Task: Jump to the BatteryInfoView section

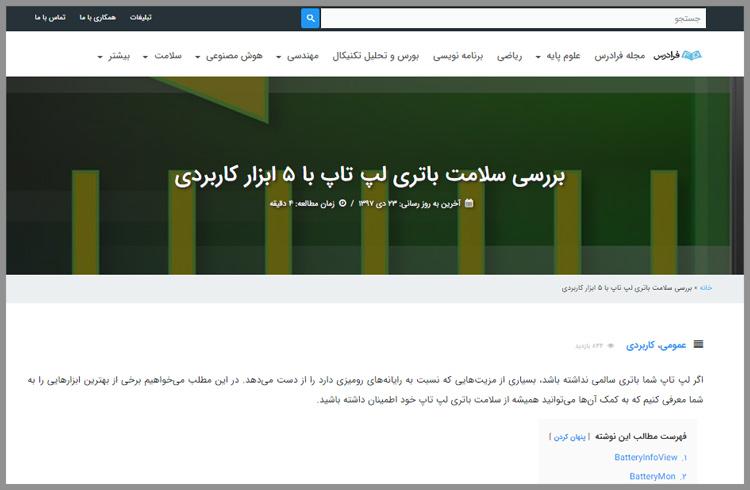Action: tap(646, 457)
